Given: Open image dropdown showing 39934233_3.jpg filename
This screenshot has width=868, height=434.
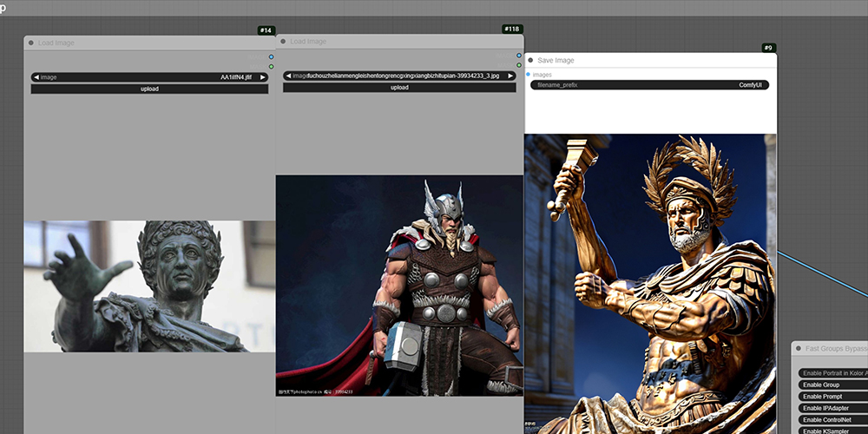Looking at the screenshot, I should click(x=399, y=76).
